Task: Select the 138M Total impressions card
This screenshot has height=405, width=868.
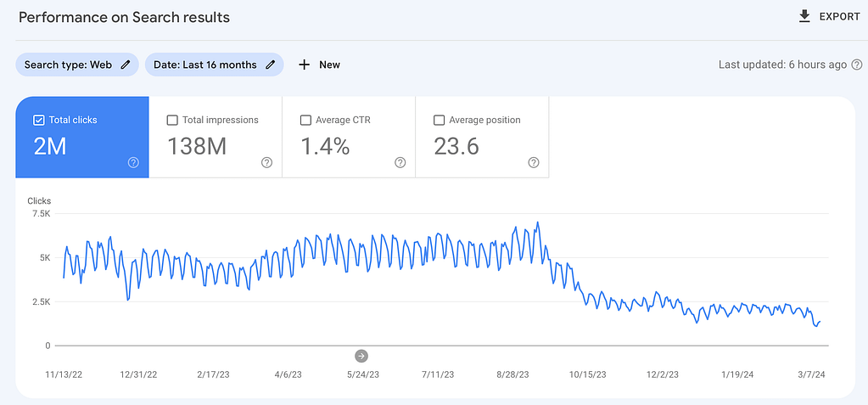Action: [216, 138]
